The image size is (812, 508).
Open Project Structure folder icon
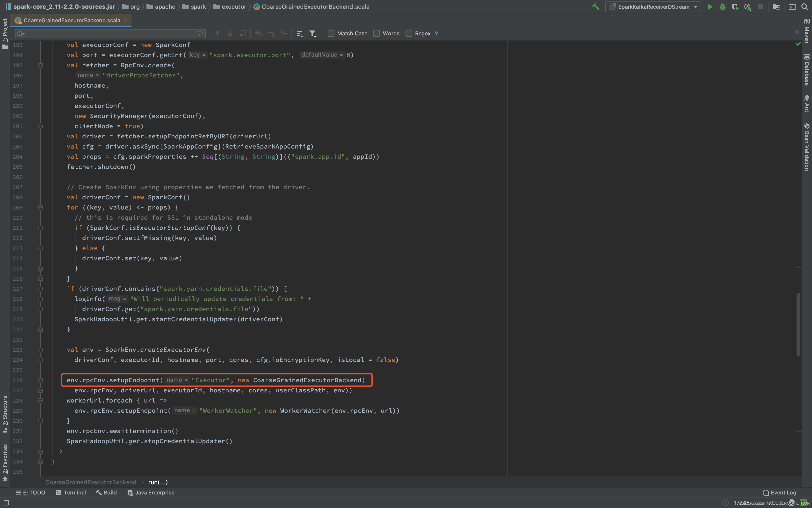[776, 7]
